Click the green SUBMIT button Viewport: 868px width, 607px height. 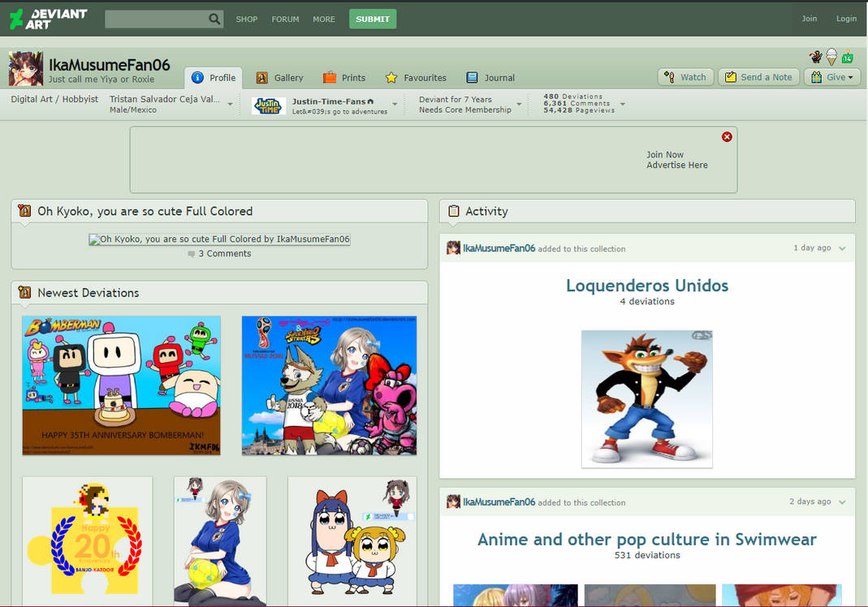pos(373,19)
